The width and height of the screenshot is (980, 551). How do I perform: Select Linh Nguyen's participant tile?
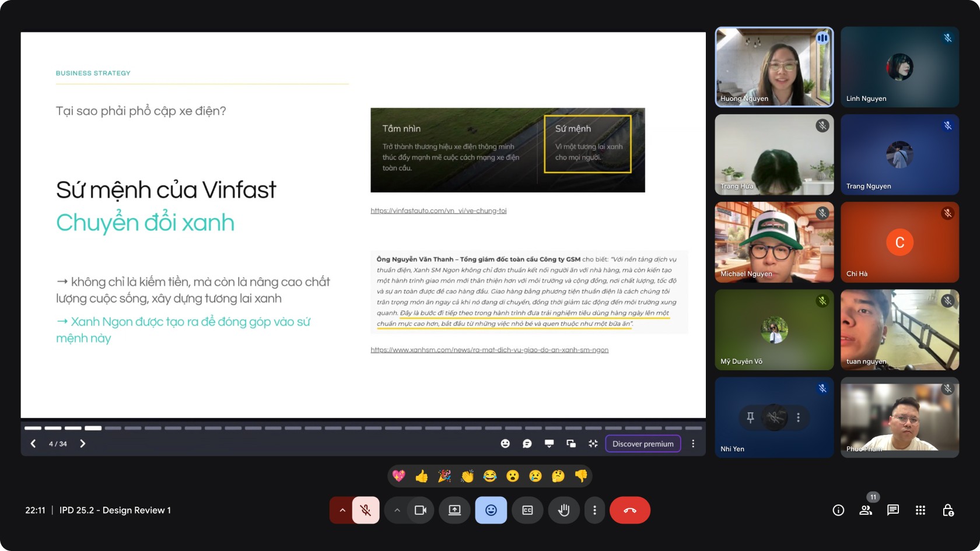(900, 67)
